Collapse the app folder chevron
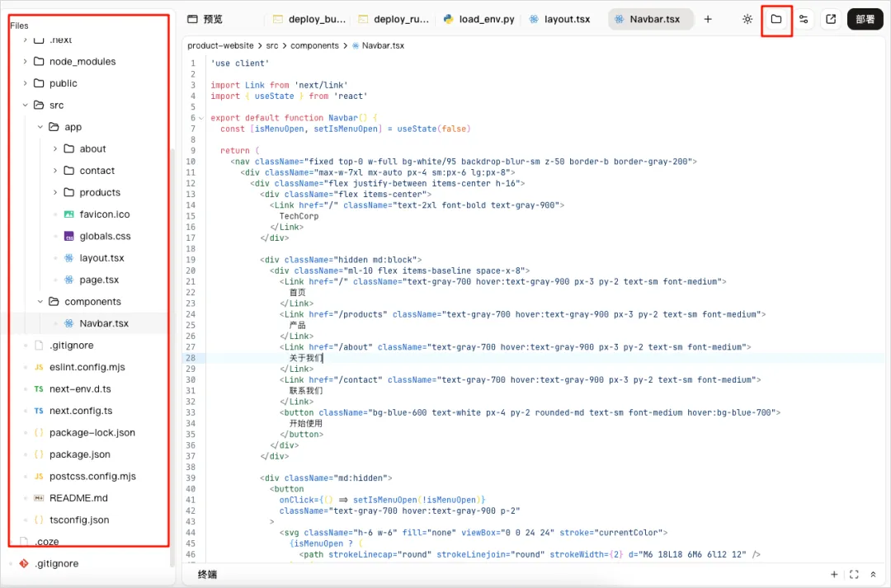Viewport: 891px width, 588px height. [40, 127]
